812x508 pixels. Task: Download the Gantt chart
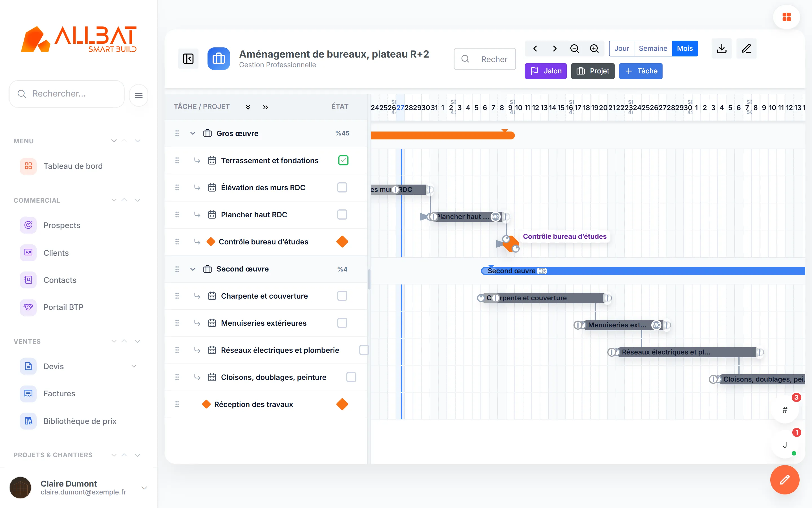(721, 48)
